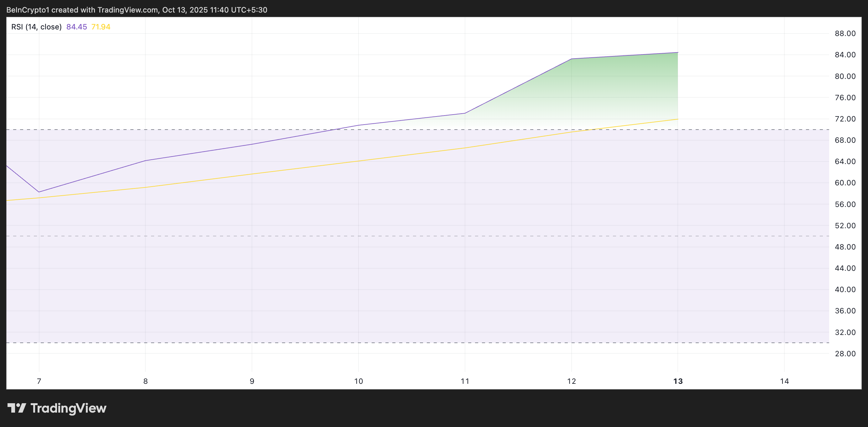Click date label 7 on time axis
This screenshot has height=427, width=868.
39,381
